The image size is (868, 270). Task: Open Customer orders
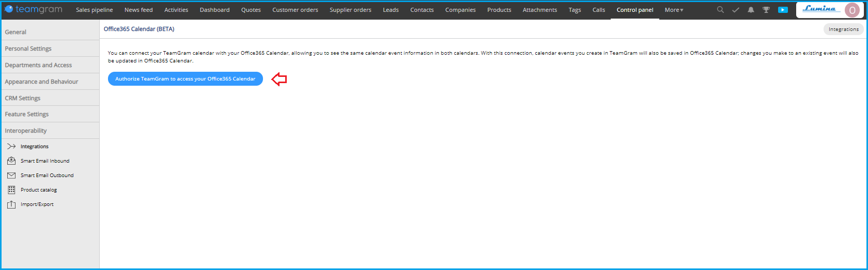pos(295,10)
